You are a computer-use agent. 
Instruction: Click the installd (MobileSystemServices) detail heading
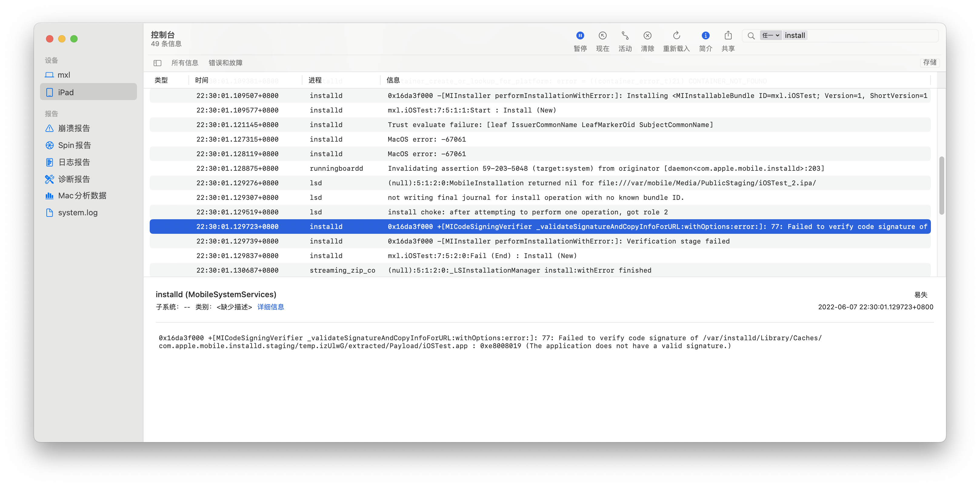pos(216,294)
